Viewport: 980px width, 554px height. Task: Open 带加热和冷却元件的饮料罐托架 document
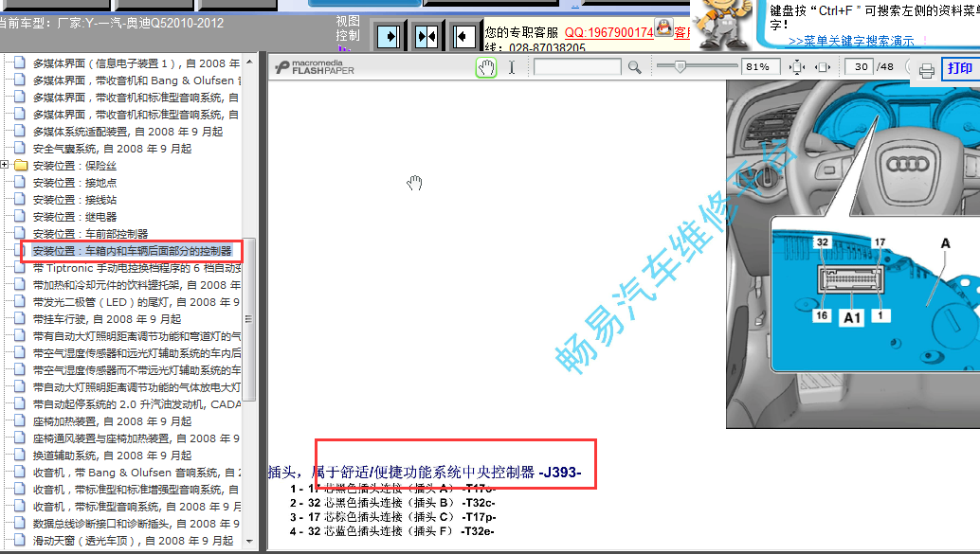136,285
